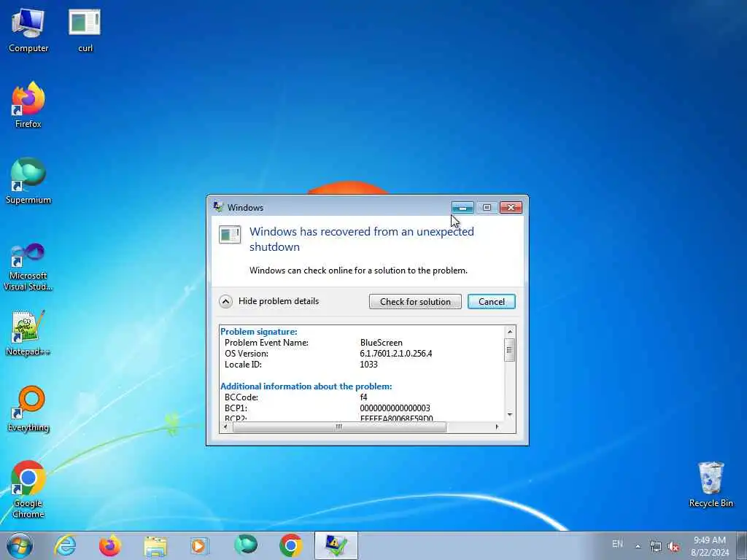Screen dimensions: 747x560
Task: Maximize the Windows error dialog
Action: click(x=487, y=208)
